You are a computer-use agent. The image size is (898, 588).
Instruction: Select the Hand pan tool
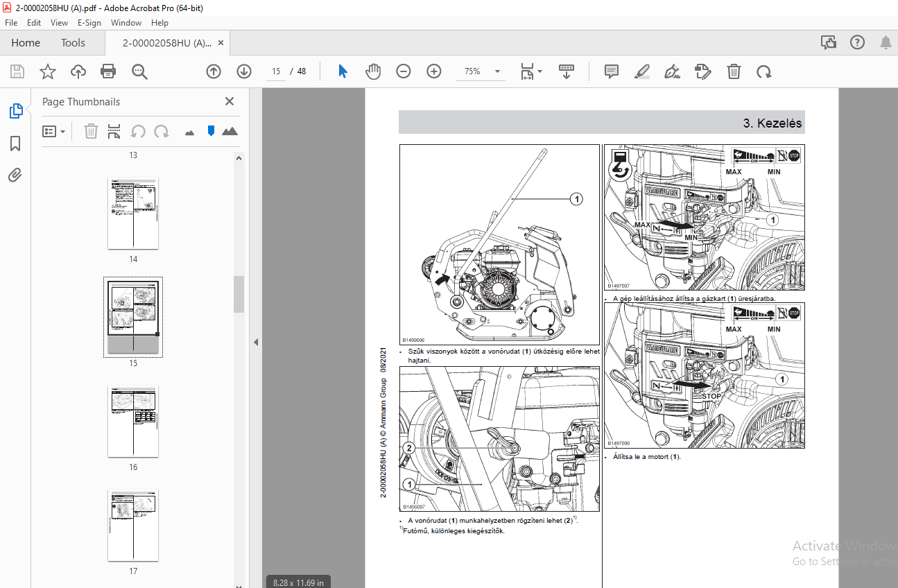[x=374, y=71]
